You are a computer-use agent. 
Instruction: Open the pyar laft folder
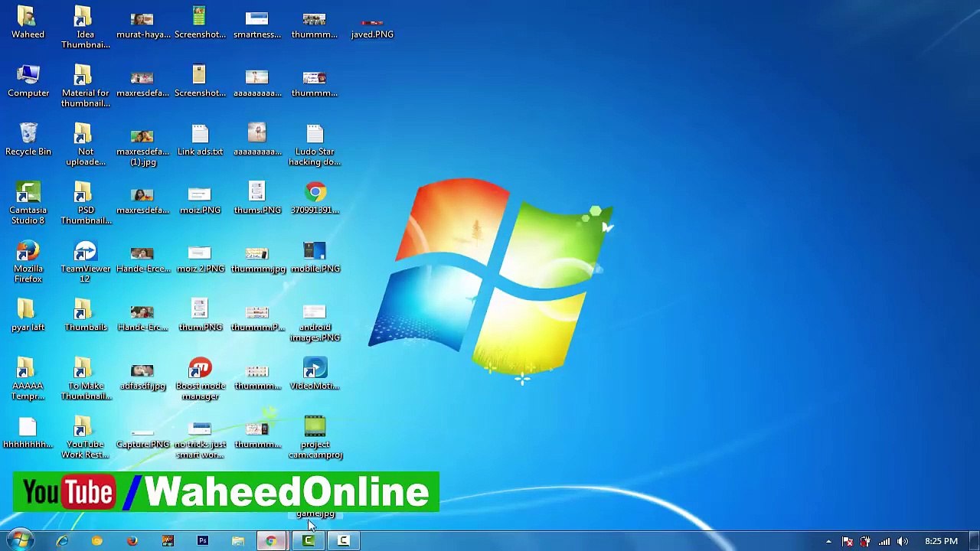tap(28, 315)
